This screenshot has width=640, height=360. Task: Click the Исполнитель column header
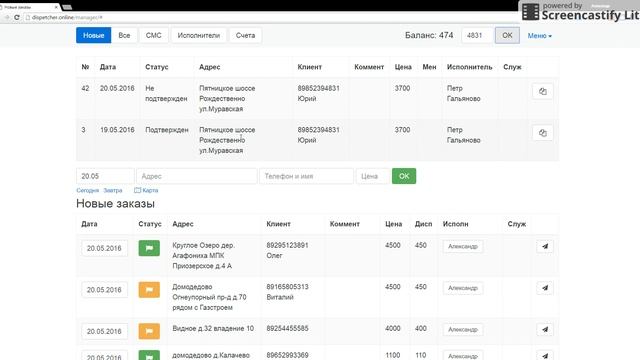tap(469, 67)
